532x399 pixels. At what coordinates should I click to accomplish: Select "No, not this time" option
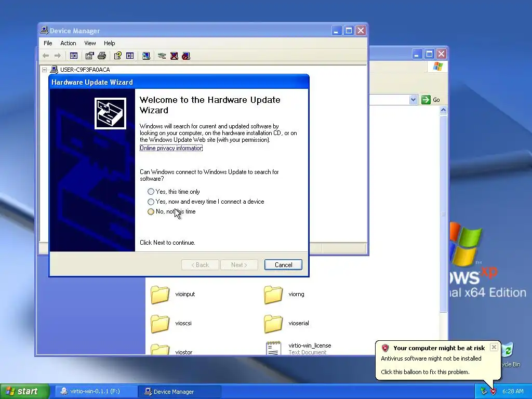151,212
